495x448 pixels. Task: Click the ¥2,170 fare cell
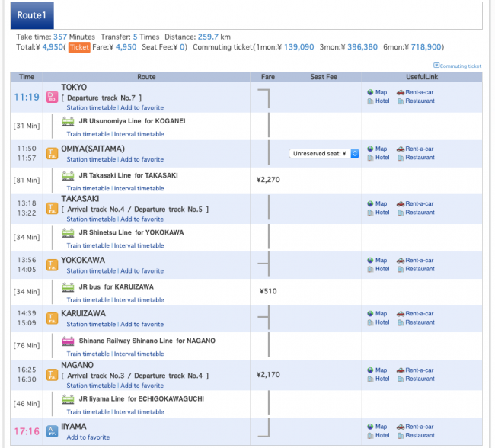tap(268, 375)
